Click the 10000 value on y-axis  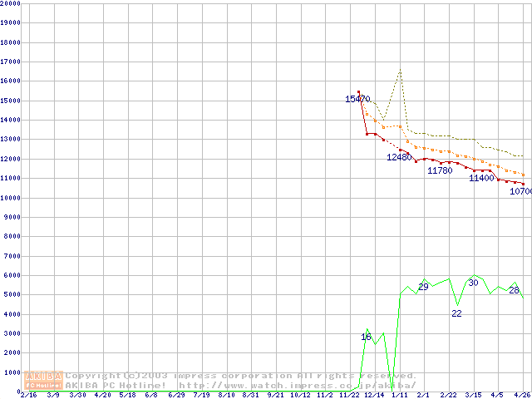[10, 198]
